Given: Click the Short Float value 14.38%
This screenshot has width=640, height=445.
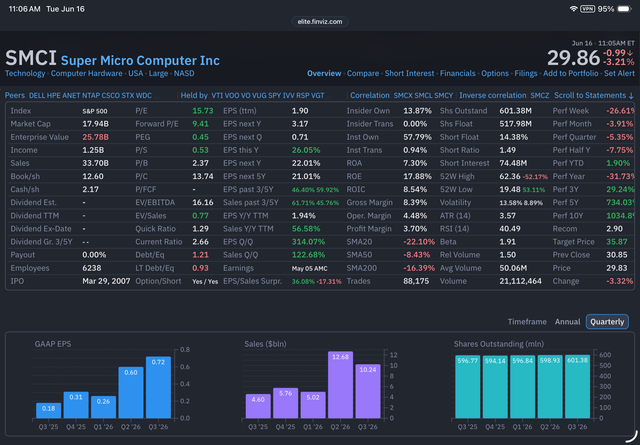Looking at the screenshot, I should coord(513,137).
